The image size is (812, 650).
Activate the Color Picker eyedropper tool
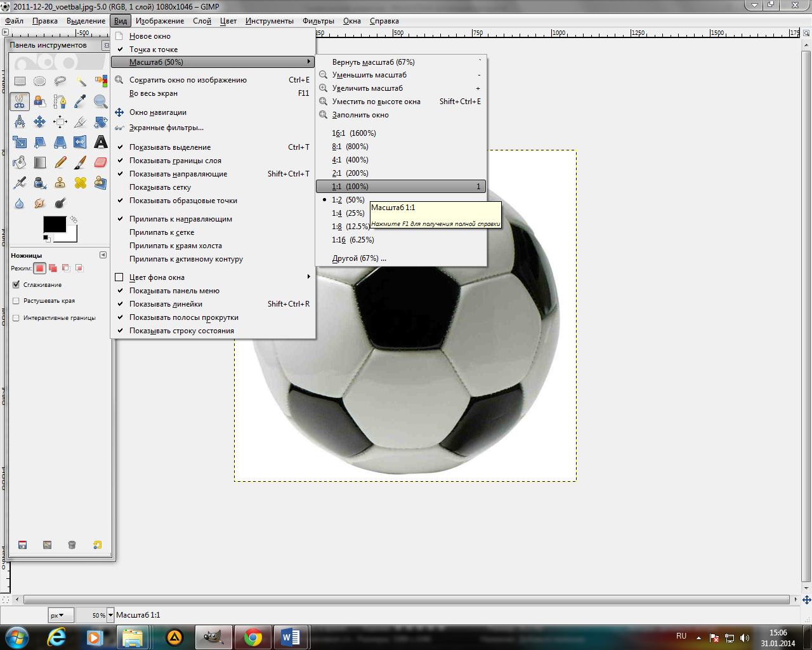click(80, 102)
